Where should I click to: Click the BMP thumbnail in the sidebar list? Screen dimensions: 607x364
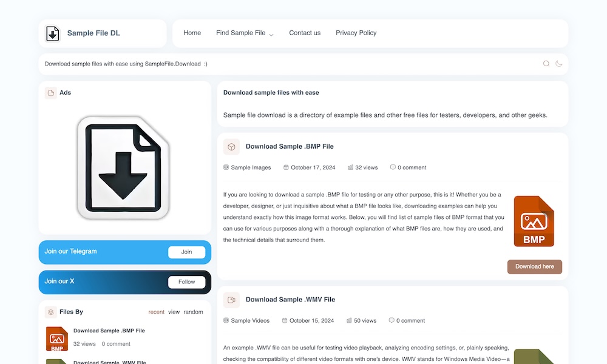57,339
